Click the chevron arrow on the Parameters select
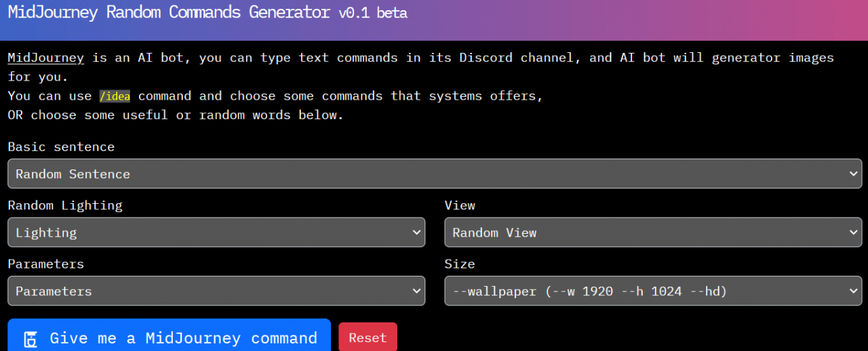This screenshot has height=351, width=868. (416, 291)
